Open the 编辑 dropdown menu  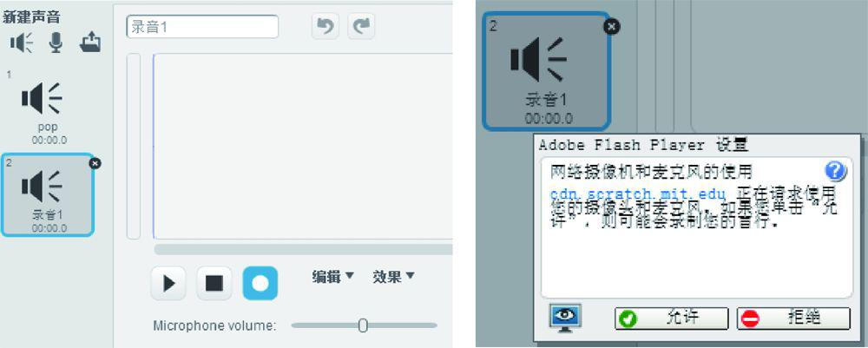[x=332, y=277]
